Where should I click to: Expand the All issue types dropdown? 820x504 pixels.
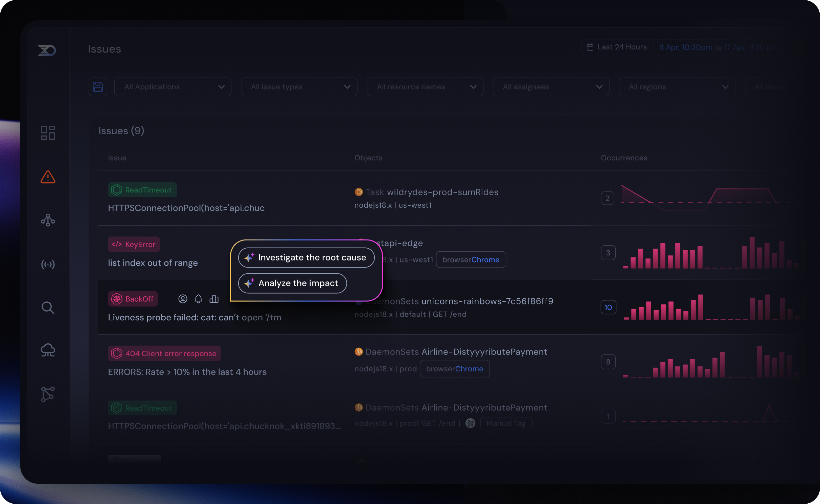click(x=299, y=87)
